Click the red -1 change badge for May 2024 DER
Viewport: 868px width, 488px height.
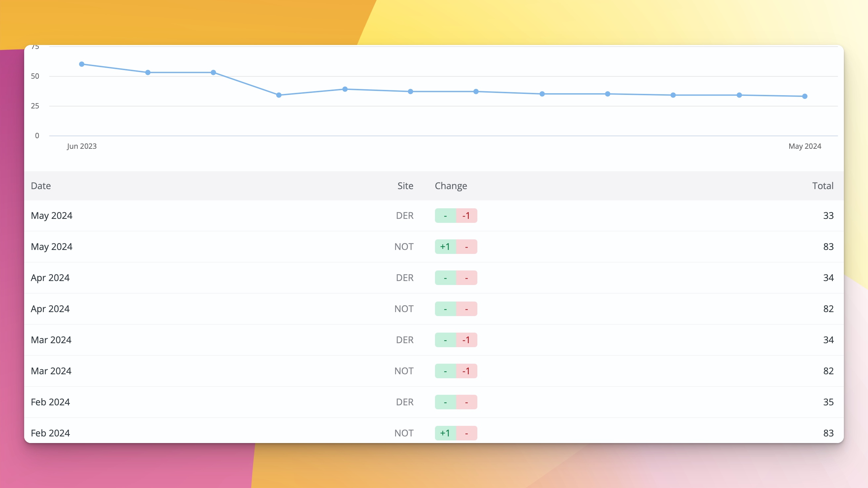coord(467,216)
